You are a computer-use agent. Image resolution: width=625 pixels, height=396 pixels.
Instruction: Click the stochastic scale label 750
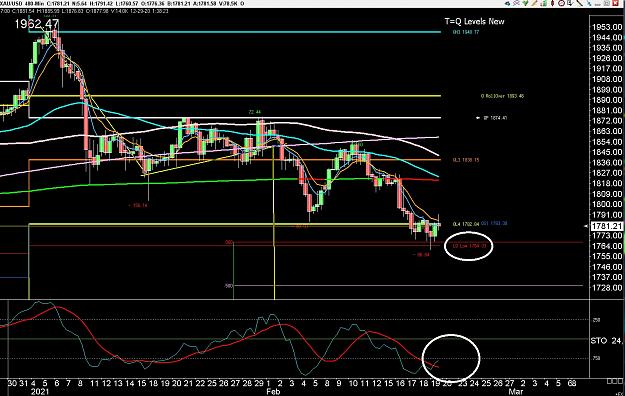pos(596,358)
